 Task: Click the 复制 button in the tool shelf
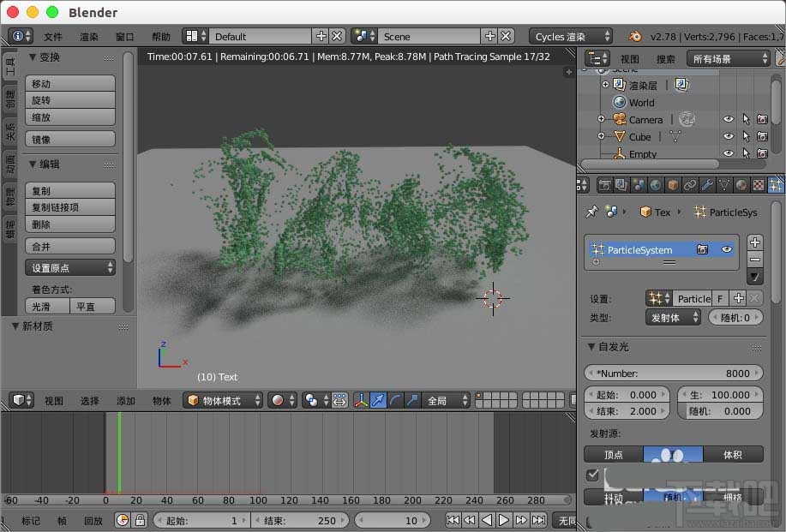click(x=69, y=188)
